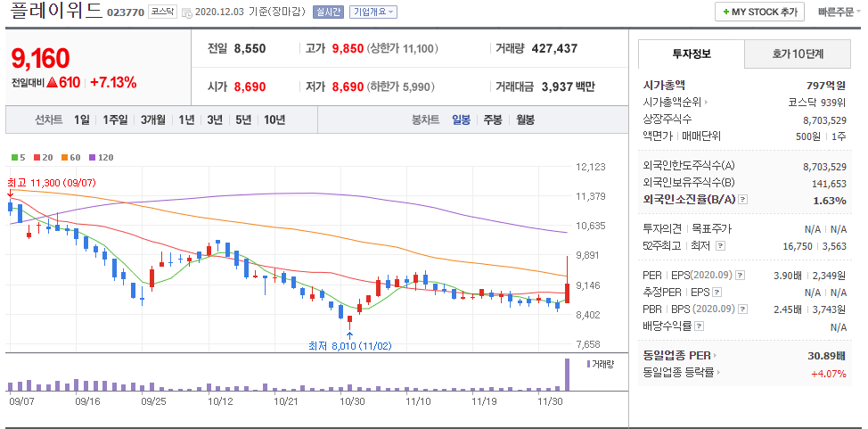868x429 pixels.
Task: Click the purple 거래량 legend swatch
Action: [x=588, y=364]
